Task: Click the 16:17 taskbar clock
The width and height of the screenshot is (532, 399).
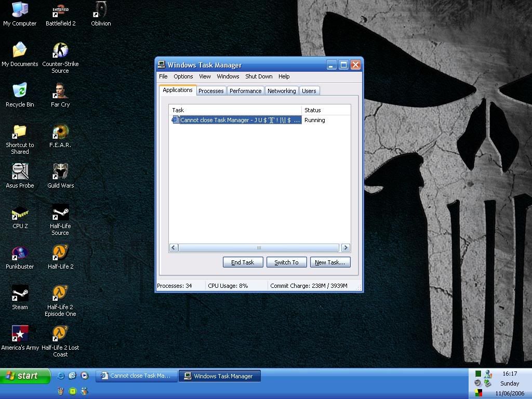Action: pyautogui.click(x=510, y=374)
